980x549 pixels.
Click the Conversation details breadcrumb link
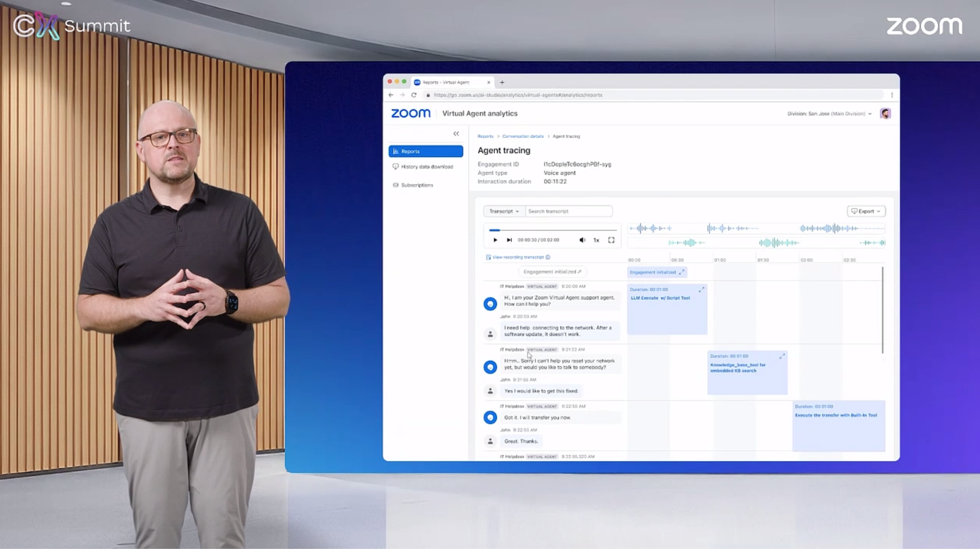[x=523, y=136]
